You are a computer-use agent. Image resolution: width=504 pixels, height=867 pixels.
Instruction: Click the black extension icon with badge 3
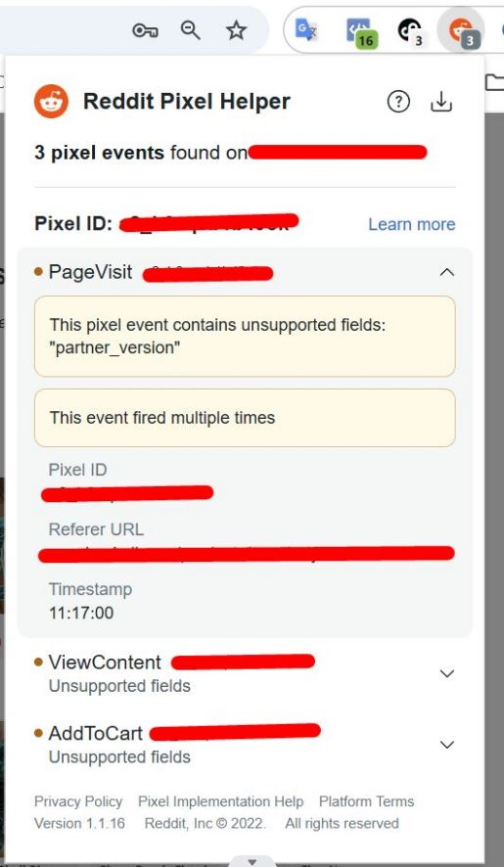pos(411,31)
